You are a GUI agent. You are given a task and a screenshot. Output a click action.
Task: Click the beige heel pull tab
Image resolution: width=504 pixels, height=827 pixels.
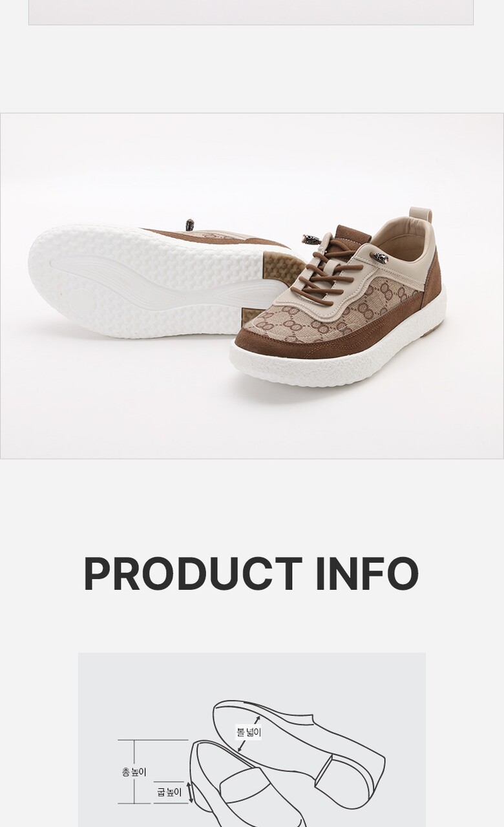coord(421,223)
